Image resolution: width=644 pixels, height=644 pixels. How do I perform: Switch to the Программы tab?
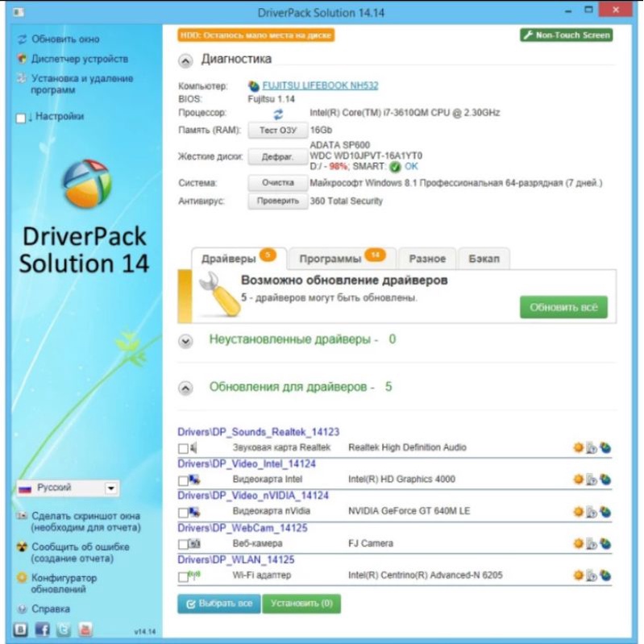pos(342,259)
